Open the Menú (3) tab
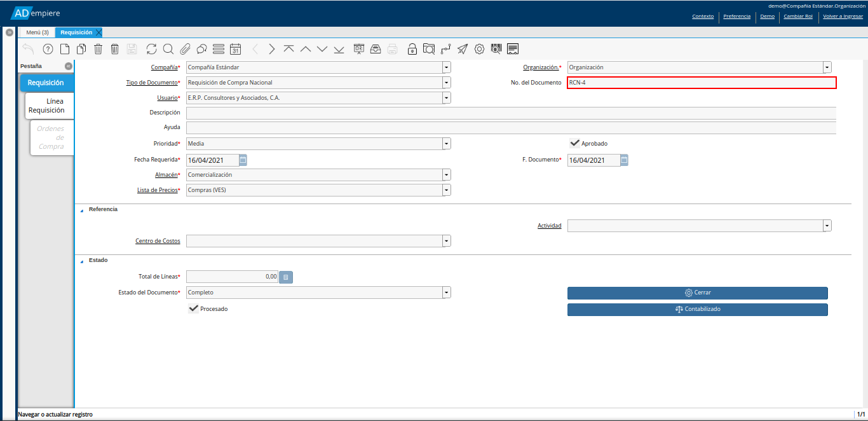 click(x=37, y=32)
